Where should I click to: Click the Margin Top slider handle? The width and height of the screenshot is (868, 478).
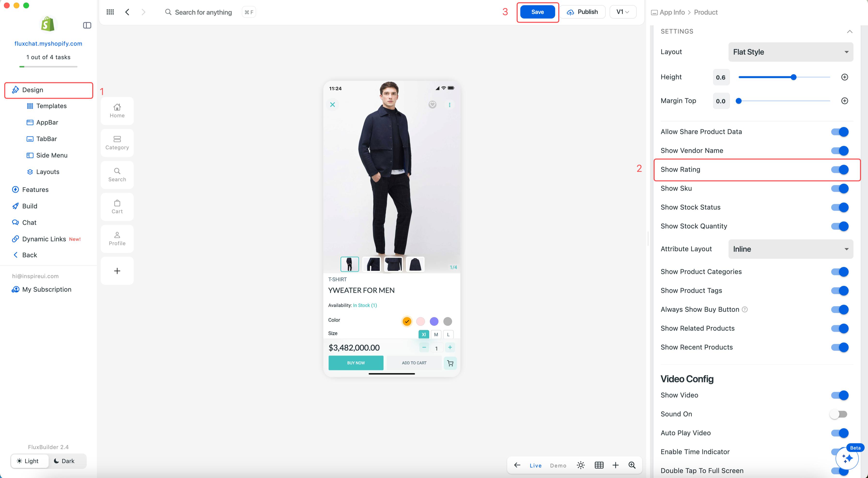tap(739, 101)
